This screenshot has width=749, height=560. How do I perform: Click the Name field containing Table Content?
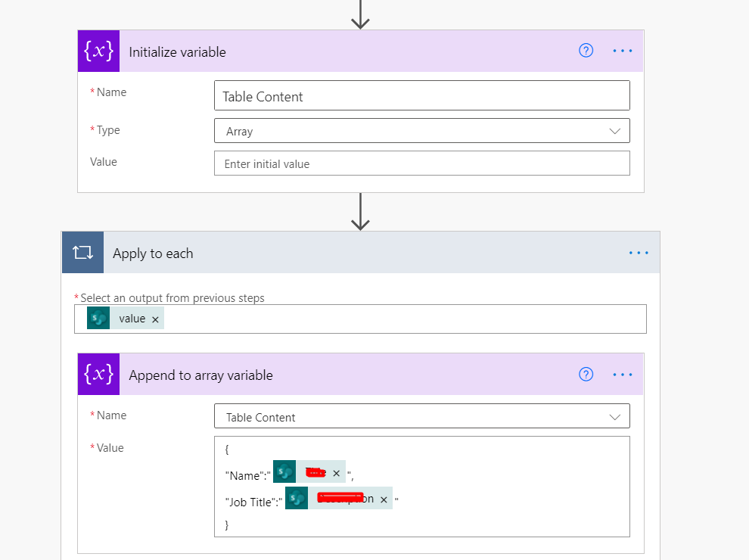click(x=421, y=95)
